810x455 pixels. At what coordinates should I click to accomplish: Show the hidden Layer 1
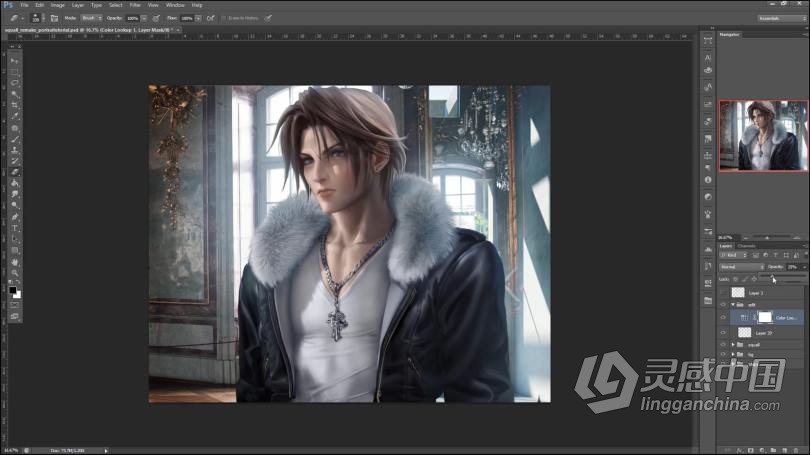(x=723, y=293)
